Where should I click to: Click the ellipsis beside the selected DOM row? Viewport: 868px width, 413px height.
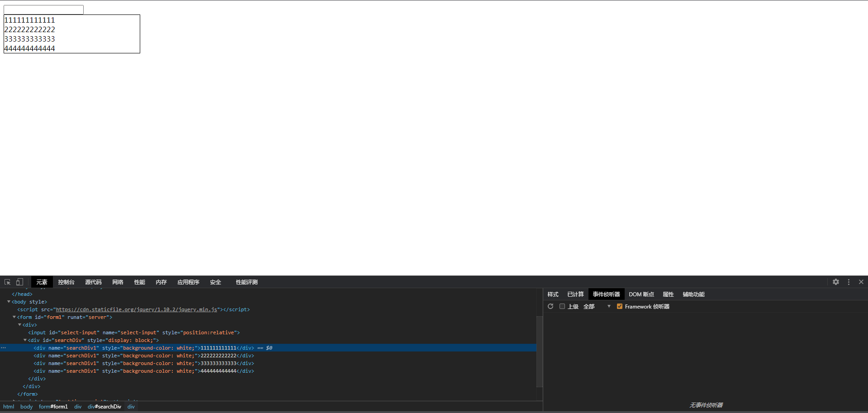pyautogui.click(x=3, y=348)
